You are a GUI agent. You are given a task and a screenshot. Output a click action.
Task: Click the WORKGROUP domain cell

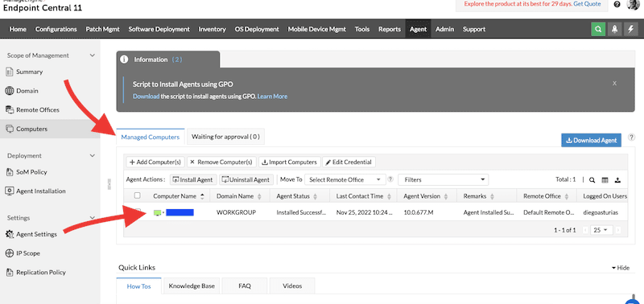pyautogui.click(x=236, y=212)
